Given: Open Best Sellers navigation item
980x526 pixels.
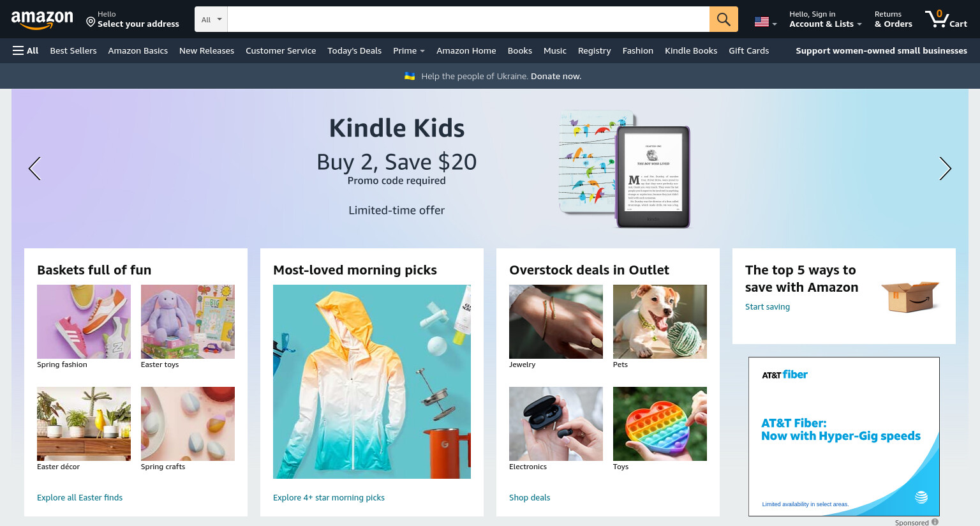Looking at the screenshot, I should click(73, 50).
